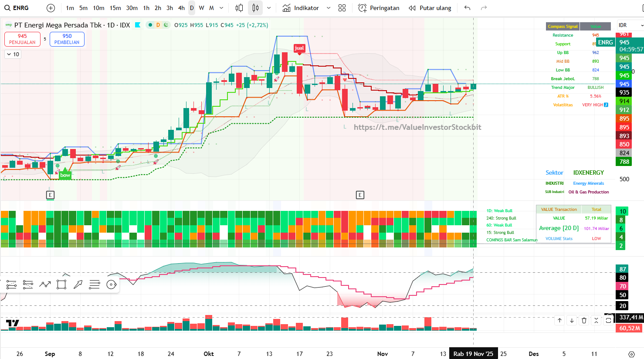Click the orange D indicator badge
Image resolution: width=644 pixels, height=359 pixels.
click(158, 25)
